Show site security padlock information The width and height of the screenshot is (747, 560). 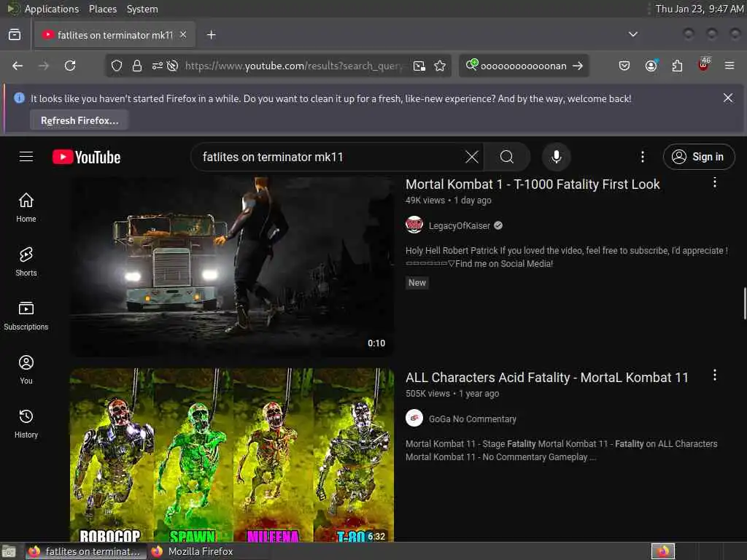137,66
